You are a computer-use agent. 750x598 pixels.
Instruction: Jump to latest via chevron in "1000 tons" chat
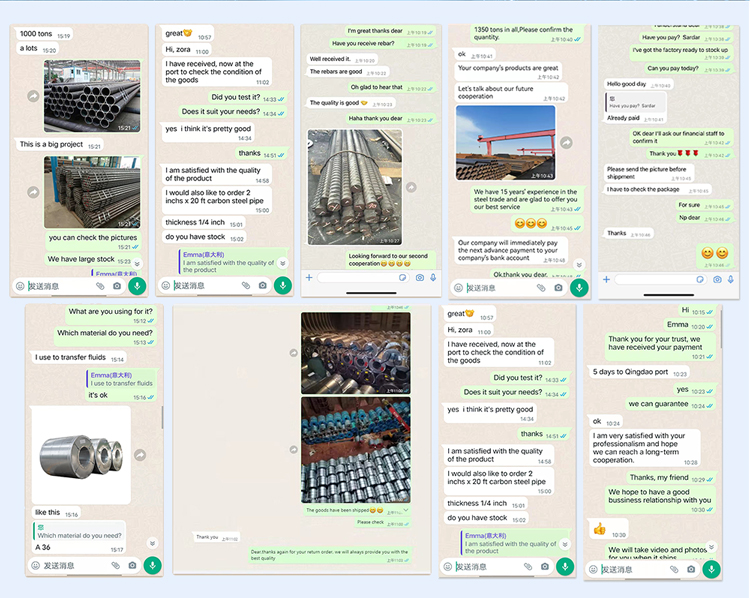(x=137, y=263)
